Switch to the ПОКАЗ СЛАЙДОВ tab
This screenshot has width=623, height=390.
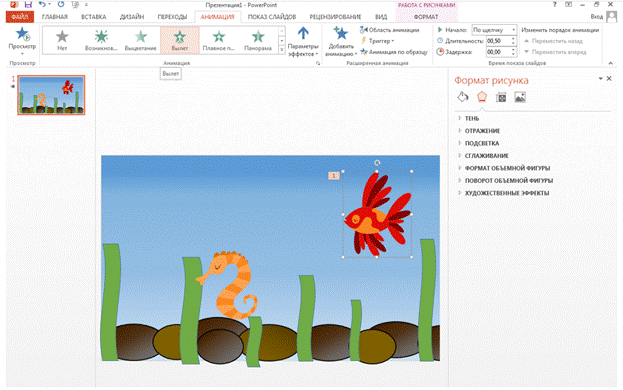coord(272,17)
